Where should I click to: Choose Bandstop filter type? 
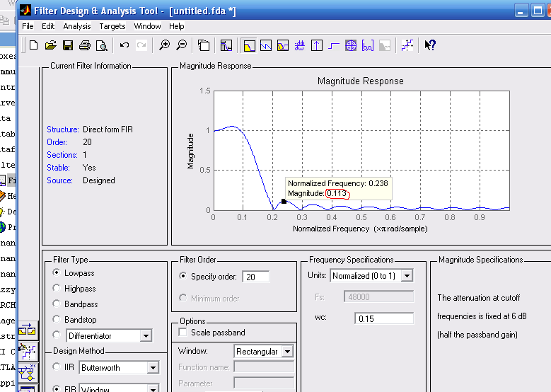(x=56, y=319)
